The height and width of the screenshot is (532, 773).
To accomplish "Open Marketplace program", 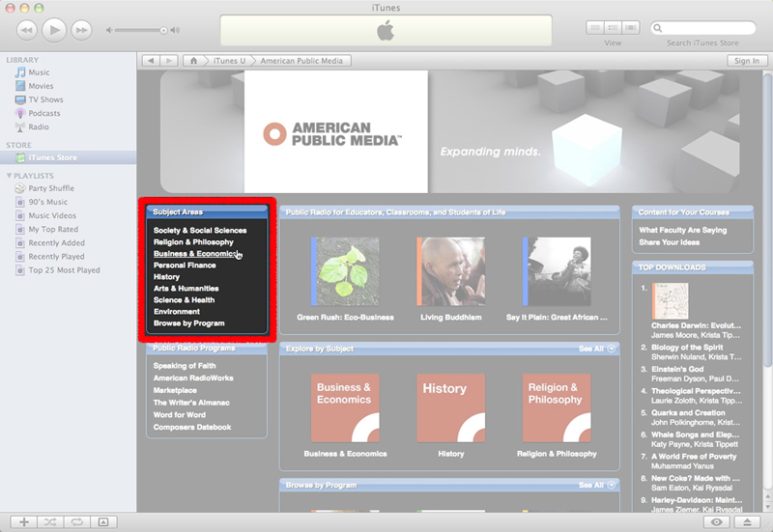I will (x=175, y=391).
